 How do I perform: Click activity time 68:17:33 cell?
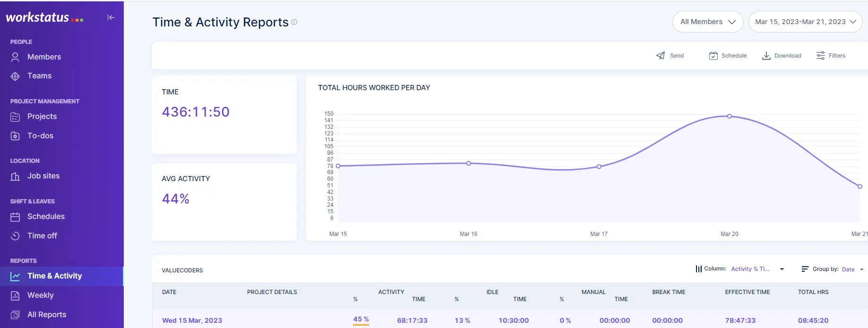click(412, 320)
